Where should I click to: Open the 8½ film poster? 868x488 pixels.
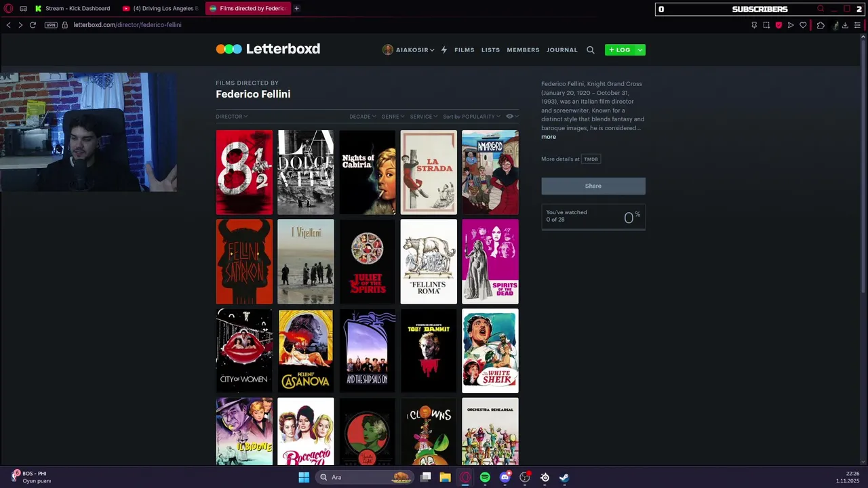pyautogui.click(x=244, y=172)
